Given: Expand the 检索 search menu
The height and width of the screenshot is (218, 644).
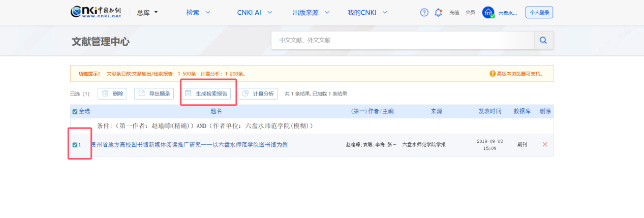Looking at the screenshot, I should point(198,13).
